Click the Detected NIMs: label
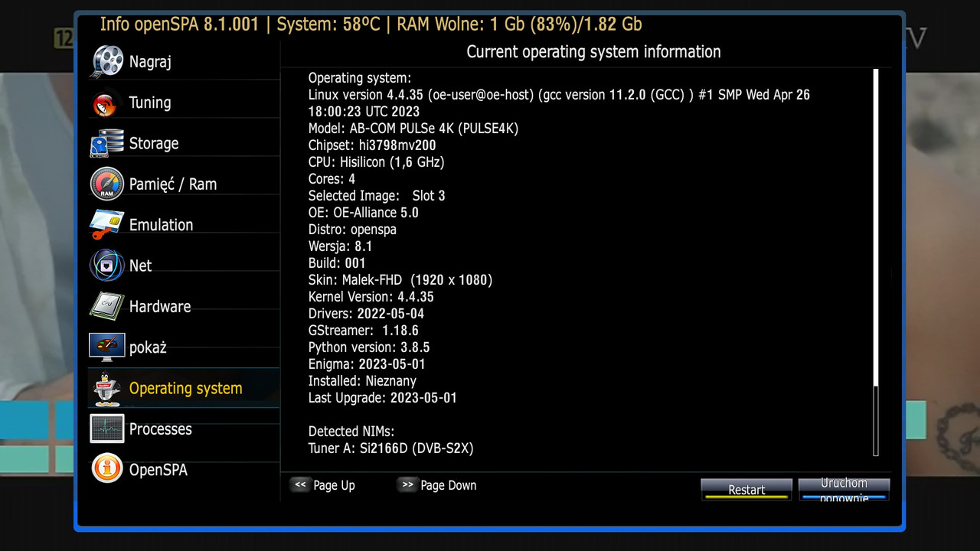The image size is (980, 551). 351,432
